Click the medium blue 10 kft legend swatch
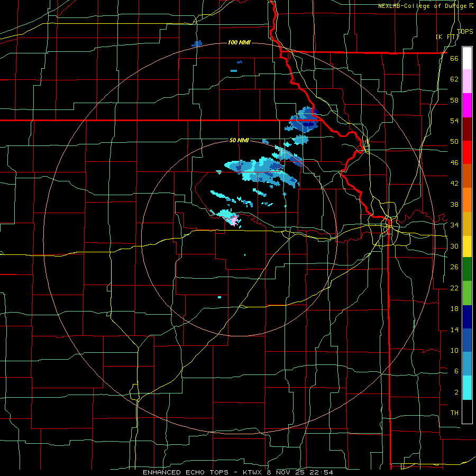476x476 pixels. [x=467, y=340]
